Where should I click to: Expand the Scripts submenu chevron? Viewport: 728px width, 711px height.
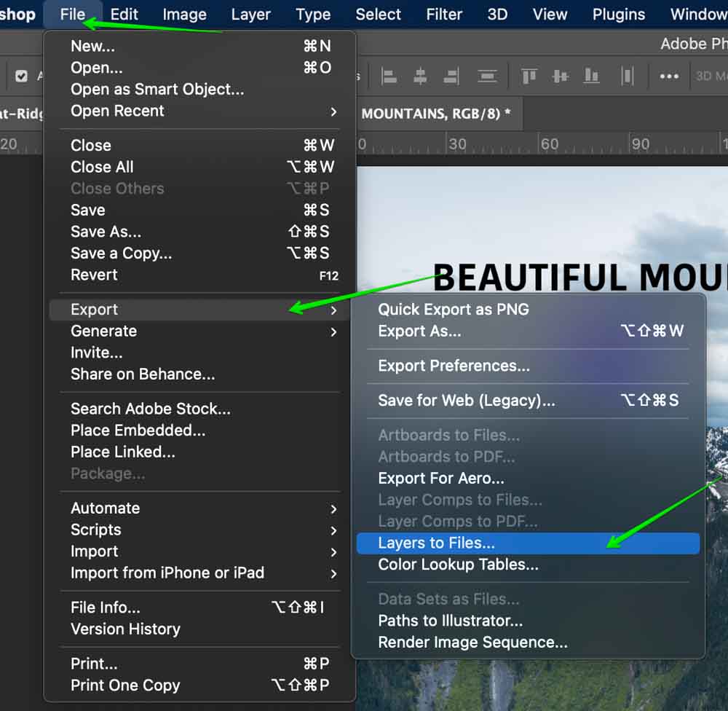pyautogui.click(x=333, y=530)
